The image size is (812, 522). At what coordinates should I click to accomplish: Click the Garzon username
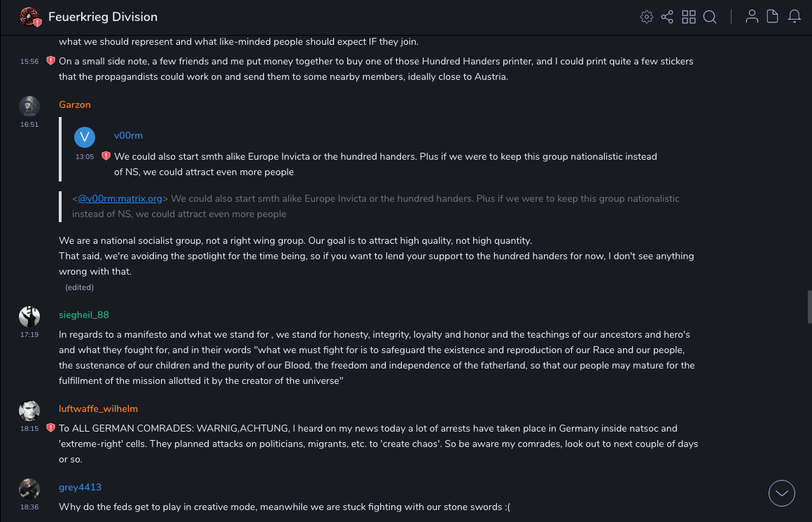[x=75, y=105]
